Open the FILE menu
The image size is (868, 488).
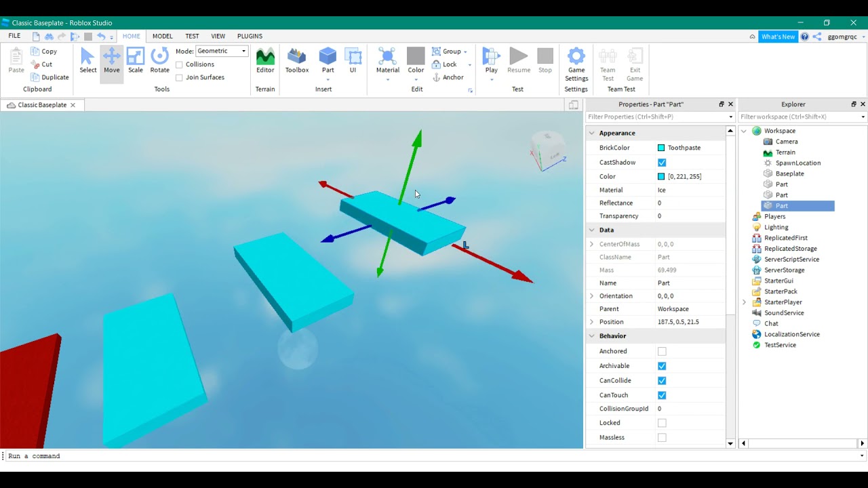pyautogui.click(x=14, y=36)
